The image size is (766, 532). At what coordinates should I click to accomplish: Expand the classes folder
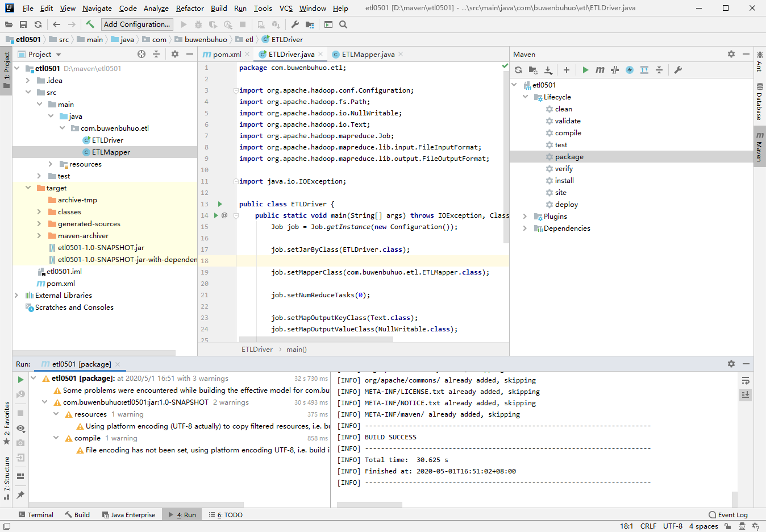[x=39, y=211]
